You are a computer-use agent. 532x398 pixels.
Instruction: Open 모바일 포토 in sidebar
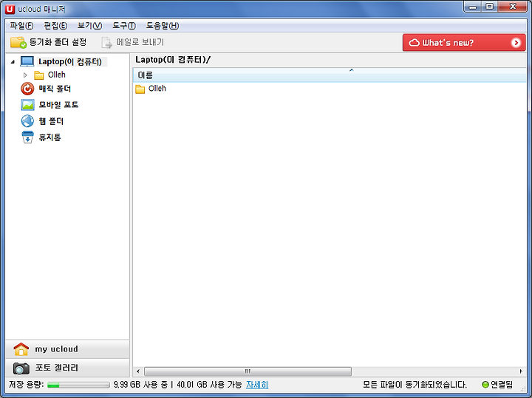click(58, 105)
